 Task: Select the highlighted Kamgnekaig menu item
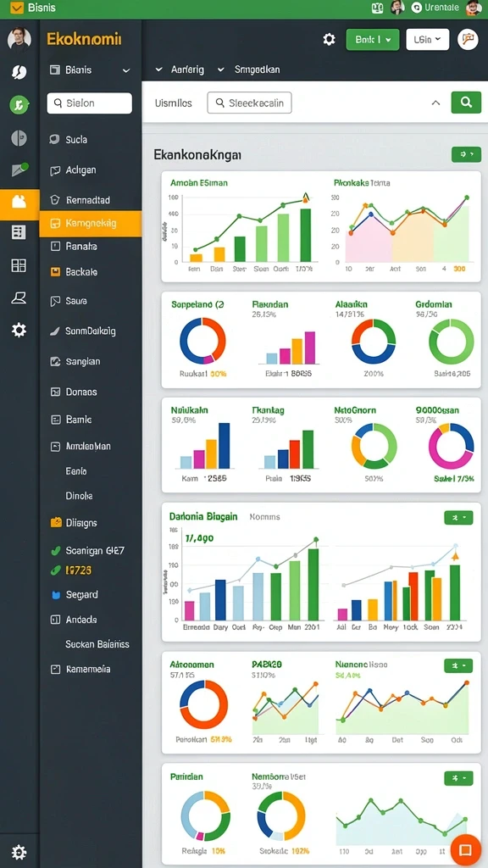point(90,224)
